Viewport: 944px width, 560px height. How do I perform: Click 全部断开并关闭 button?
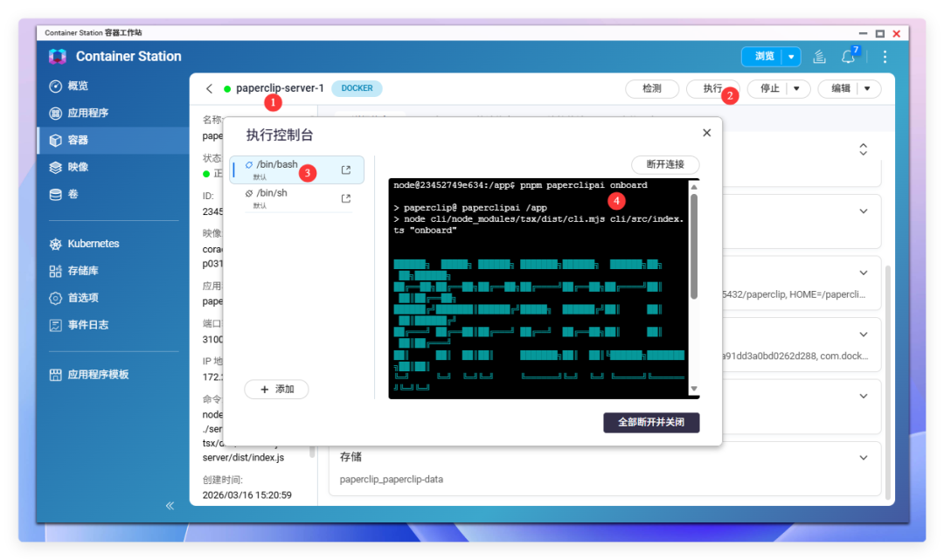[651, 422]
